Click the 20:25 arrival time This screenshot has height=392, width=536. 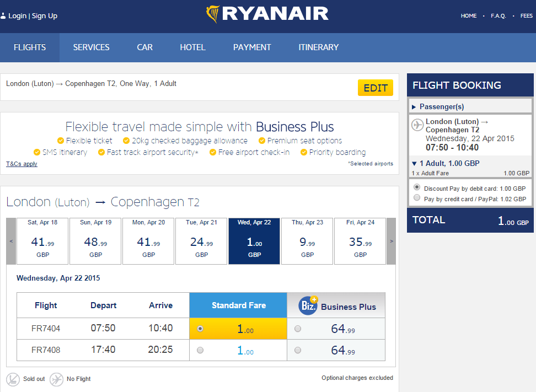(160, 350)
